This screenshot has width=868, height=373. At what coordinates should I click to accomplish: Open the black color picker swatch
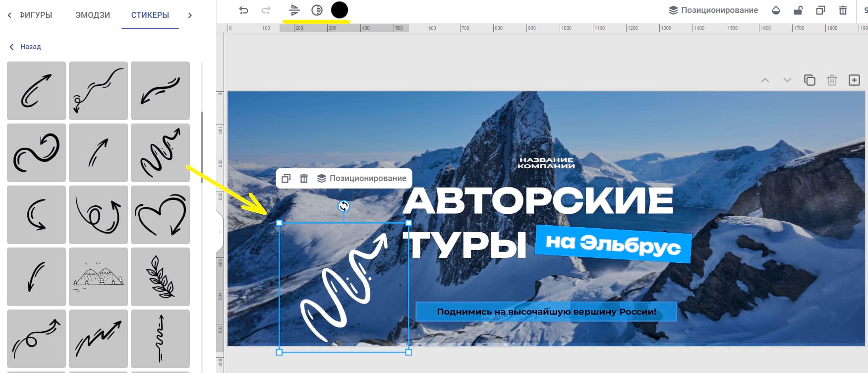[x=340, y=10]
